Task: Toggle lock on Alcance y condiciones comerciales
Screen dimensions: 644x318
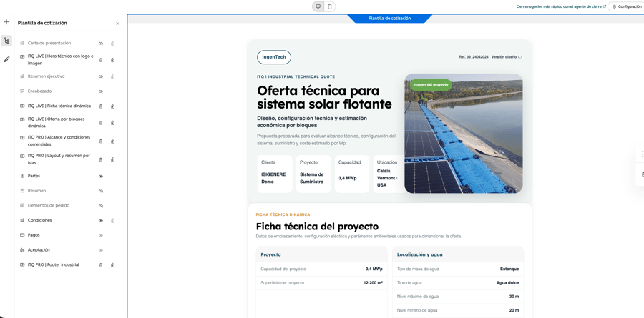Action: 112,141
